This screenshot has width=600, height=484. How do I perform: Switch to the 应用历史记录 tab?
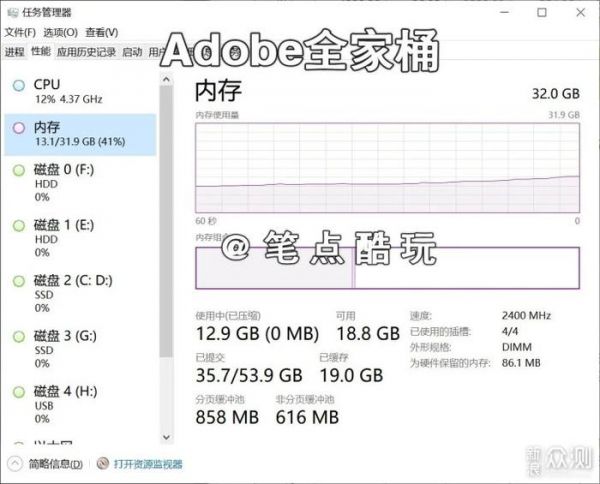[86, 52]
